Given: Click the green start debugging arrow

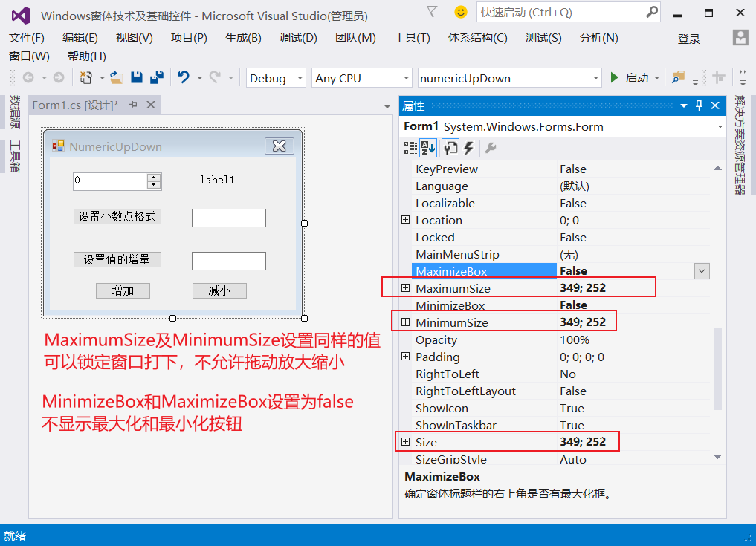Looking at the screenshot, I should pos(614,77).
